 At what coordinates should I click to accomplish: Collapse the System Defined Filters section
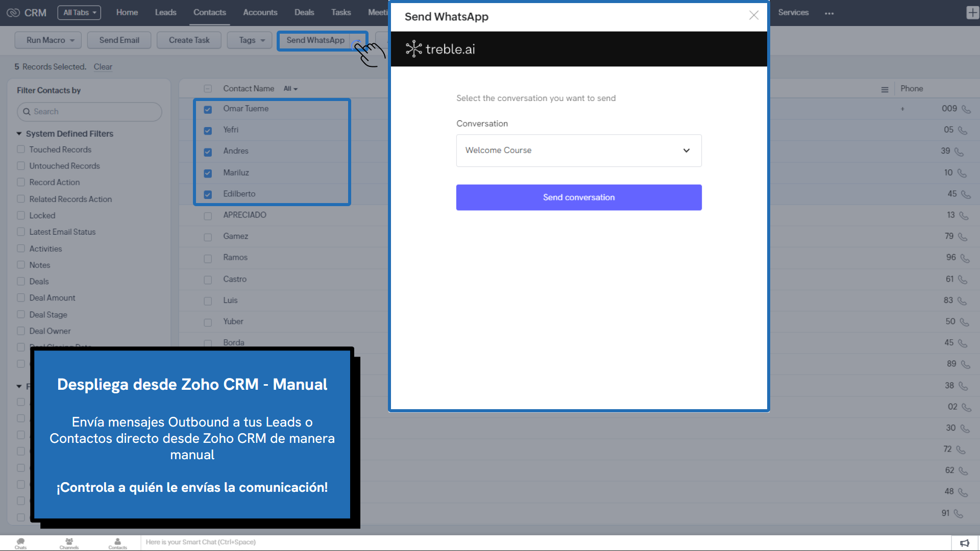pos(19,134)
